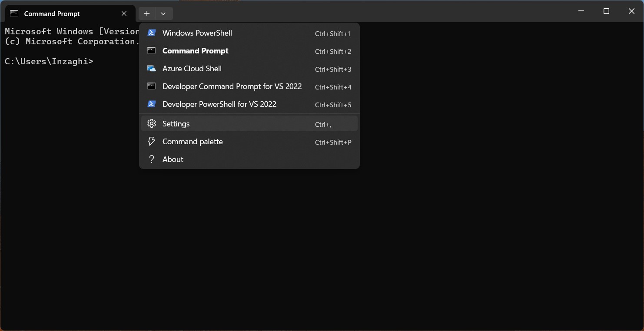
Task: Maximize the Terminal window
Action: (607, 11)
